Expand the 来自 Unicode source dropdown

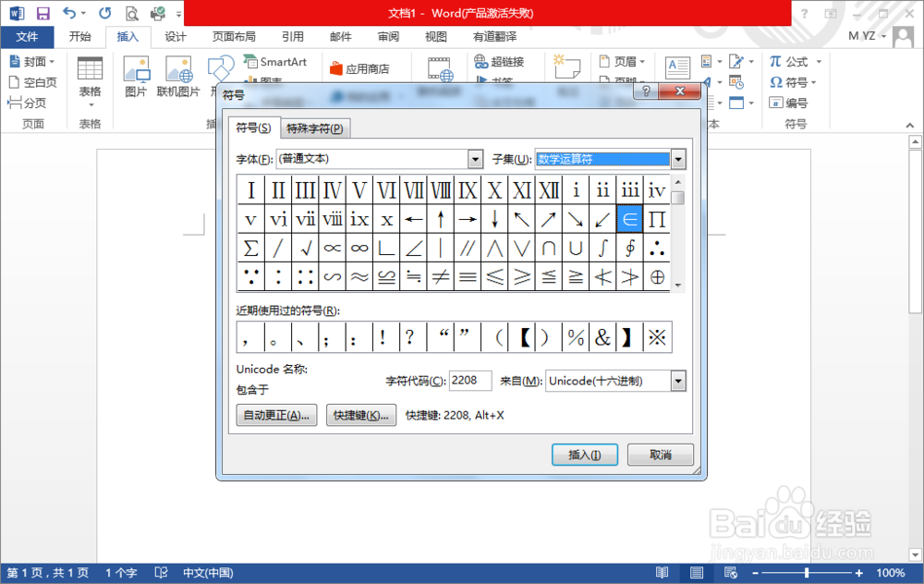(x=678, y=381)
